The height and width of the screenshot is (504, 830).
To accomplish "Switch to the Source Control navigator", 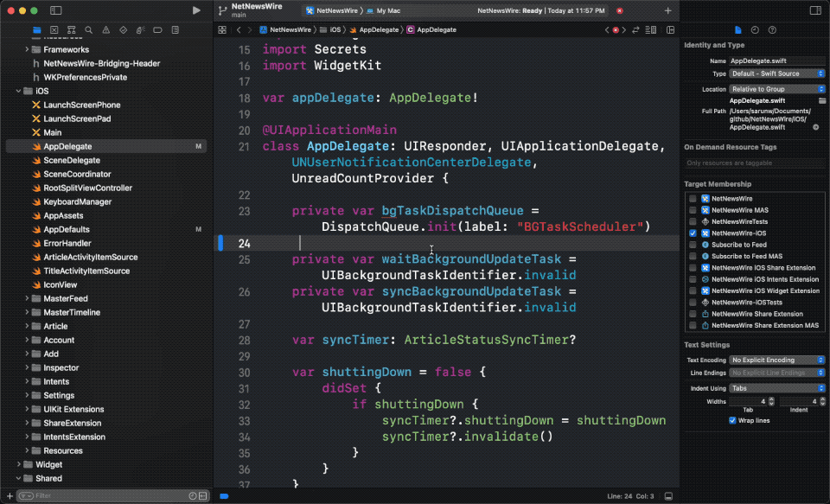I will tap(52, 29).
